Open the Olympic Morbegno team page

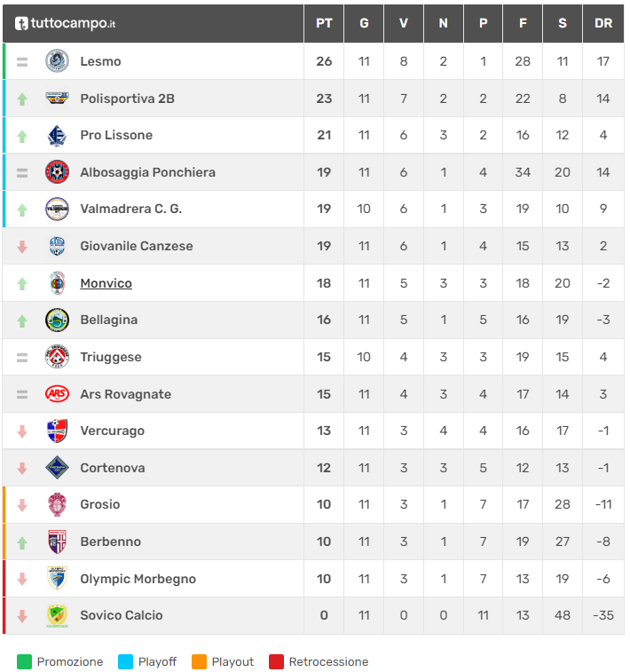point(138,579)
